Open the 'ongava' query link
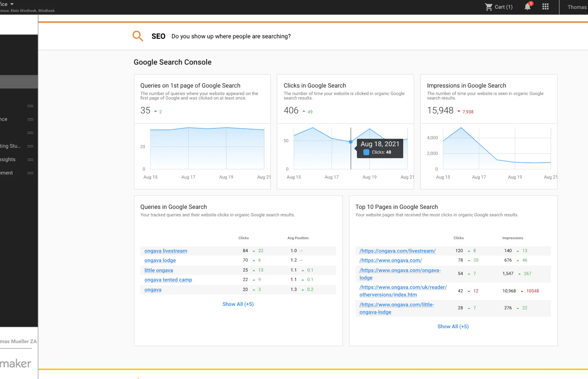 coord(153,290)
